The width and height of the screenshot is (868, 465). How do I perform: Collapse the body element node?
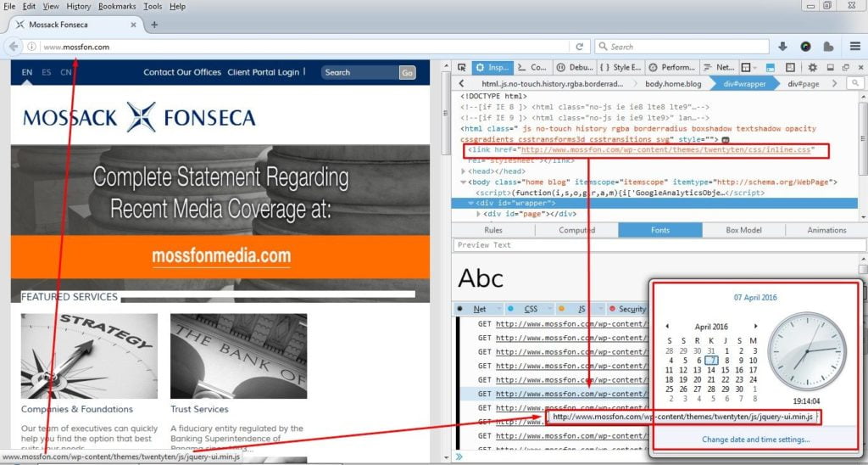click(x=464, y=182)
